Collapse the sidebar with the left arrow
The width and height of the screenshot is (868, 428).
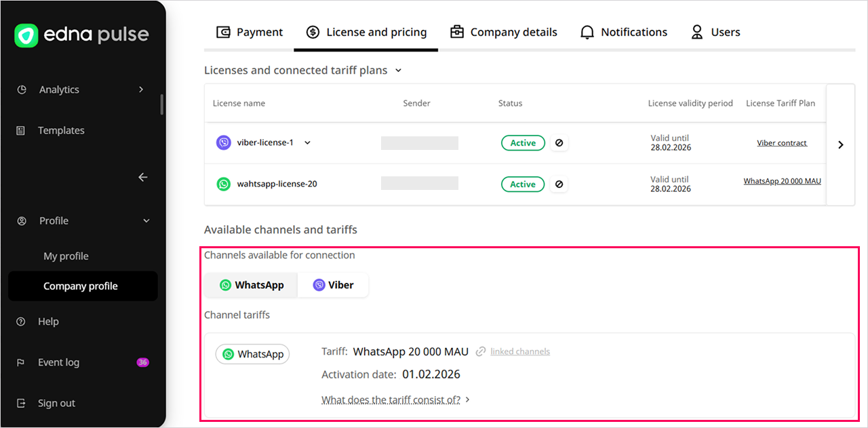142,177
